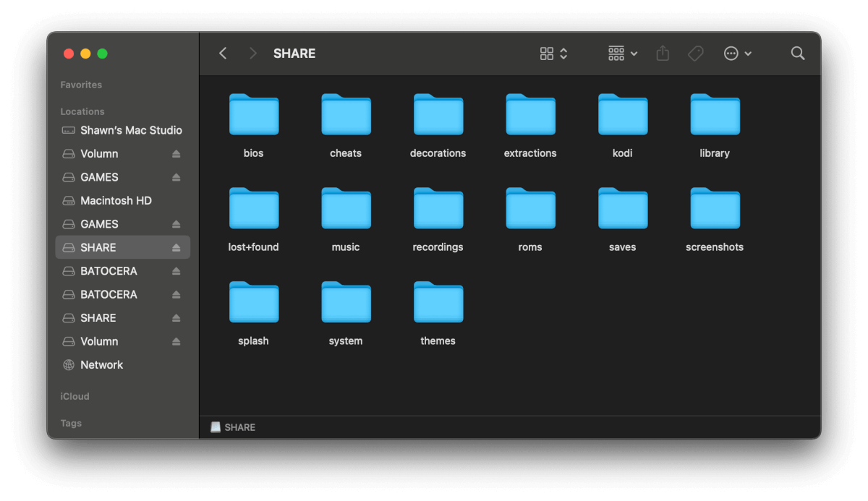Select the themes folder icon
This screenshot has height=501, width=868.
[x=438, y=304]
